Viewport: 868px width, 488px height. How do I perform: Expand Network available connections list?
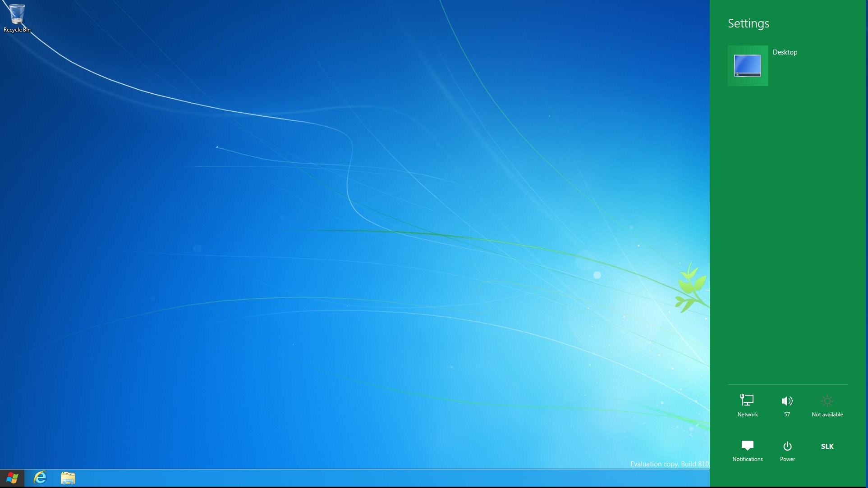[x=747, y=405]
